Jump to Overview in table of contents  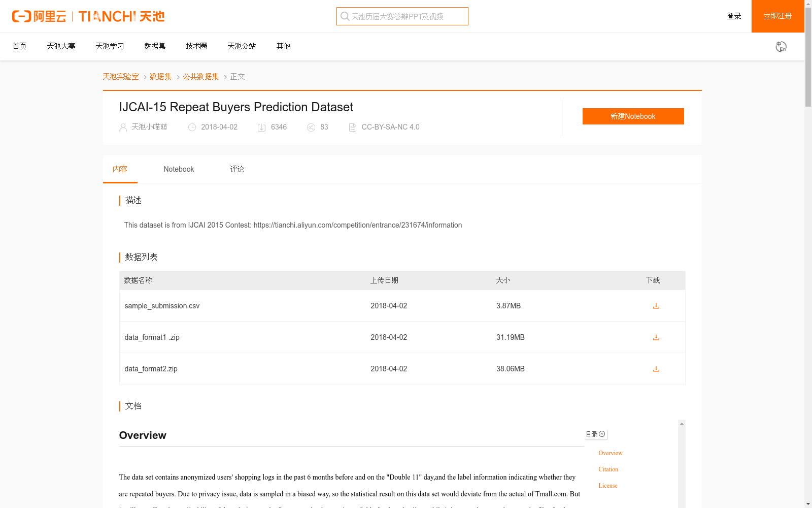tap(610, 453)
